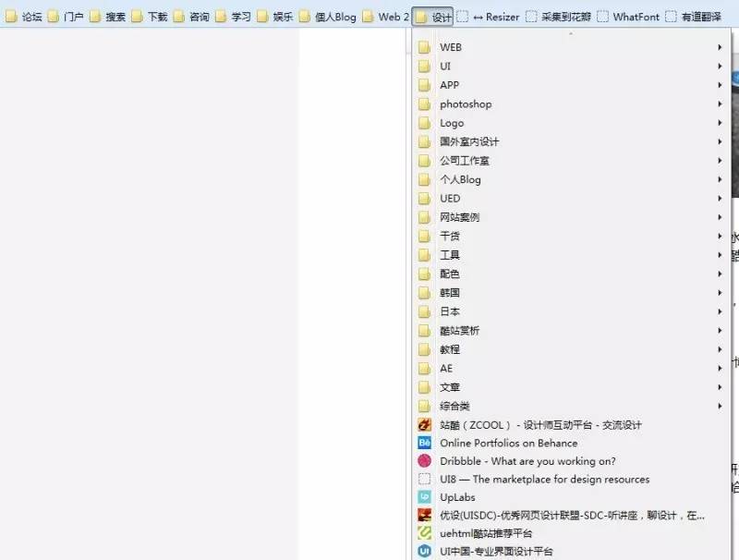Click the dashed UI8 placeholder icon
Screen dimensions: 739x560
click(423, 479)
